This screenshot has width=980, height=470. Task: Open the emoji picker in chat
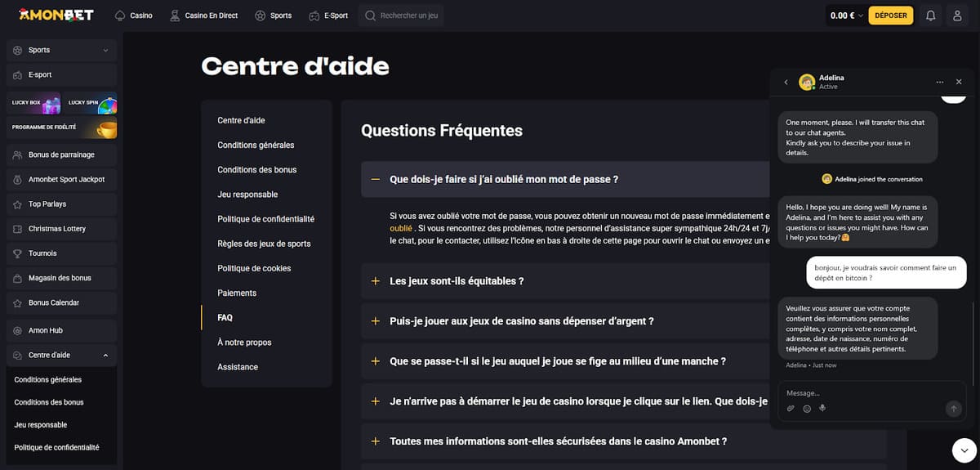[807, 409]
